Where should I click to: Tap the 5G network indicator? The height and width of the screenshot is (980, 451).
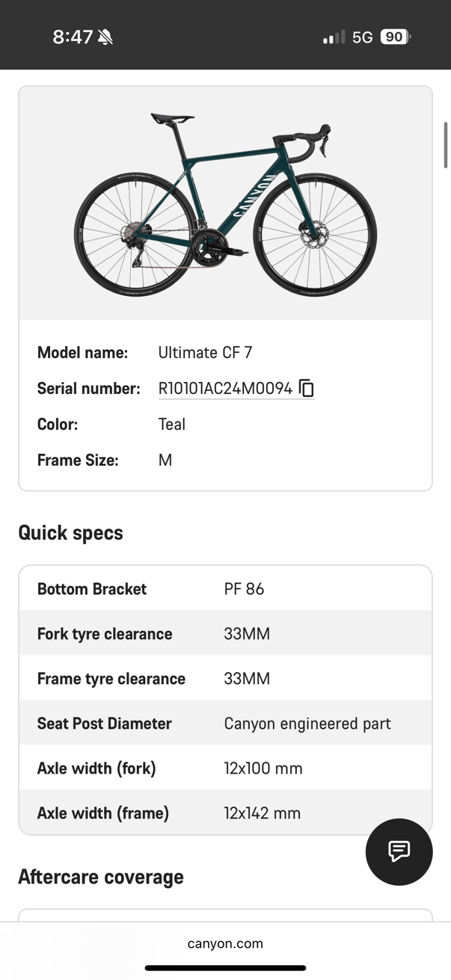coord(362,37)
